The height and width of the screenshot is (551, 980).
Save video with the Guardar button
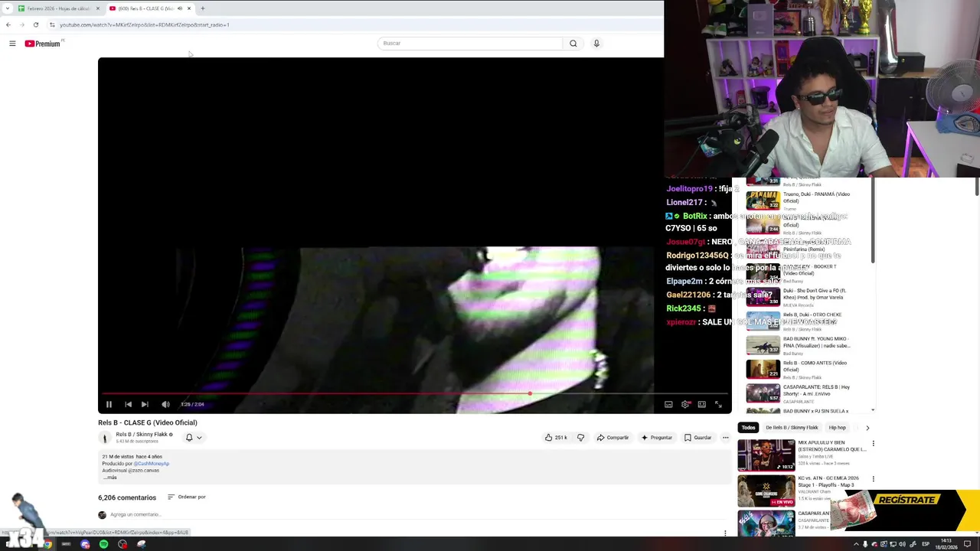pos(697,438)
